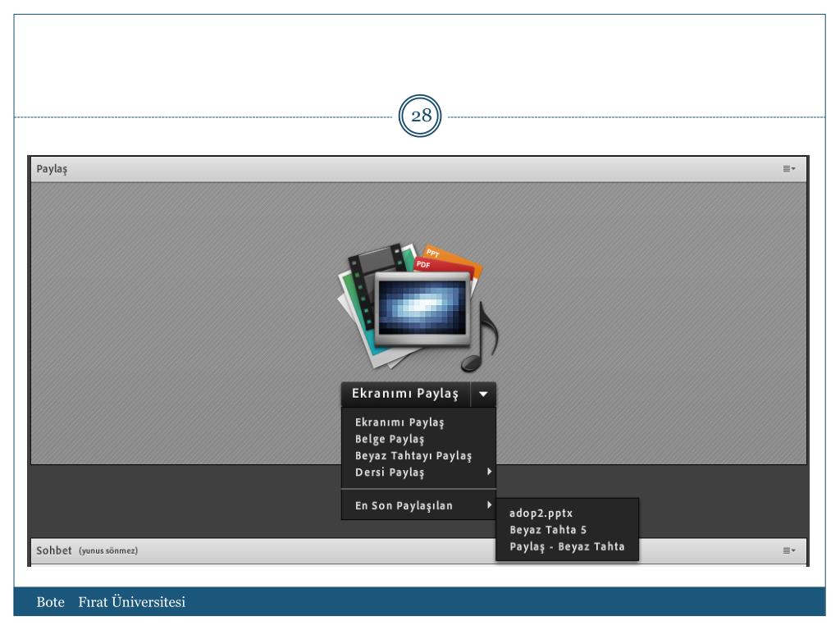This screenshot has height=630, width=840.
Task: Click the Ekranımı Paylaş main button
Action: [x=405, y=394]
